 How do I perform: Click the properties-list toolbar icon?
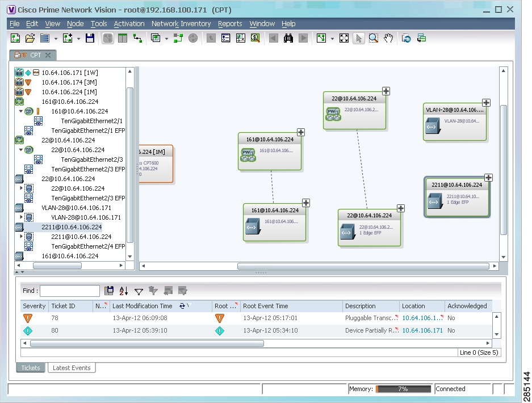pyautogui.click(x=225, y=38)
